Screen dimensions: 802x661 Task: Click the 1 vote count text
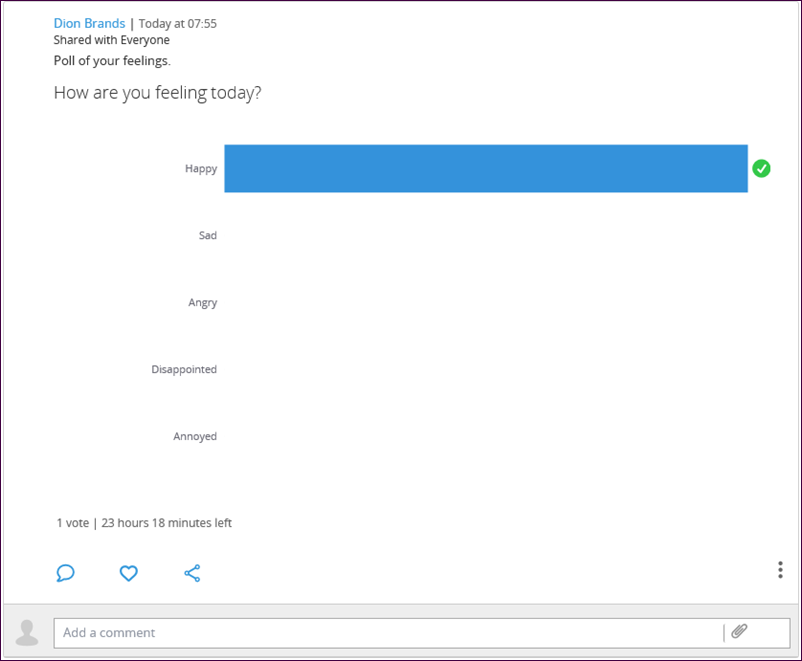coord(73,523)
